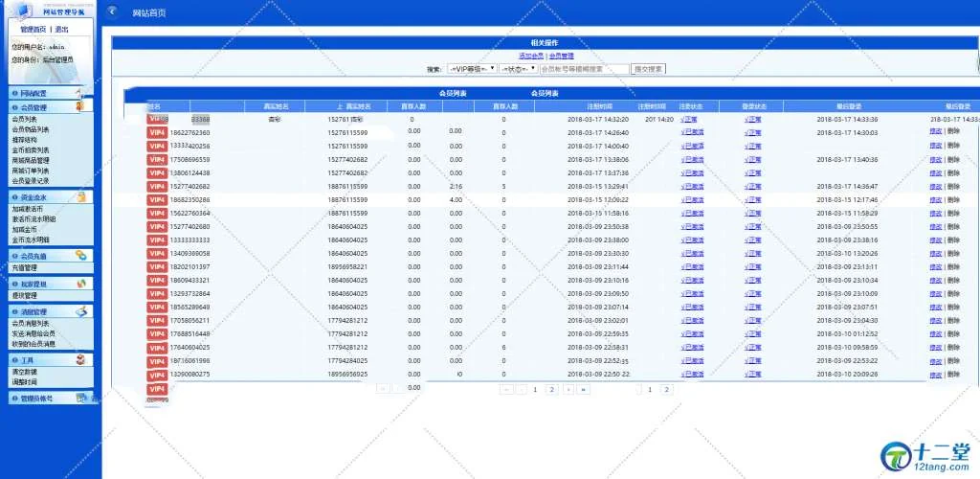Screen dimensions: 980x479
Task: Go to page 2 in pagination
Action: click(550, 390)
